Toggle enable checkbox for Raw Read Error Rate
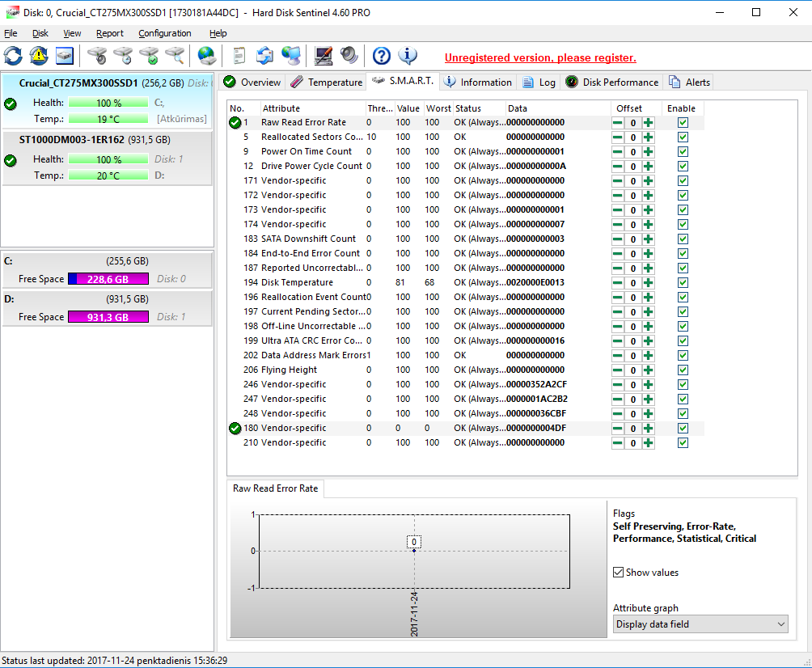The image size is (812, 668). (683, 123)
